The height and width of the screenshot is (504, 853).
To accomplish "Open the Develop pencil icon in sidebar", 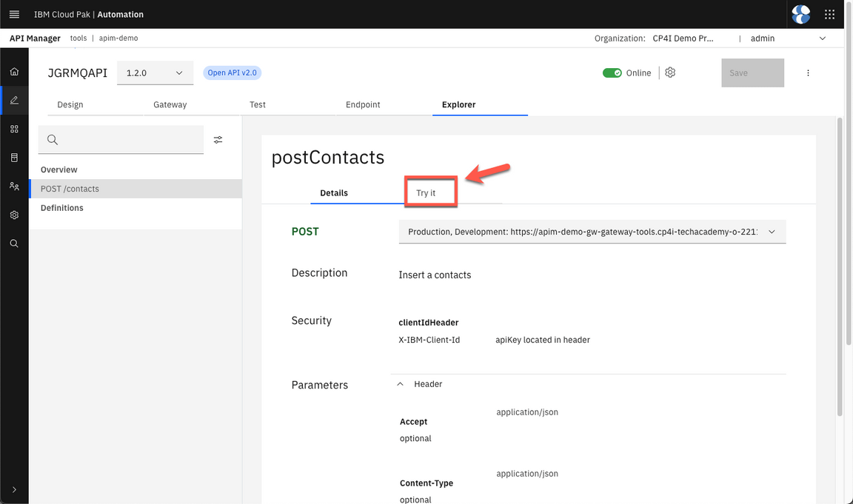I will click(x=14, y=101).
